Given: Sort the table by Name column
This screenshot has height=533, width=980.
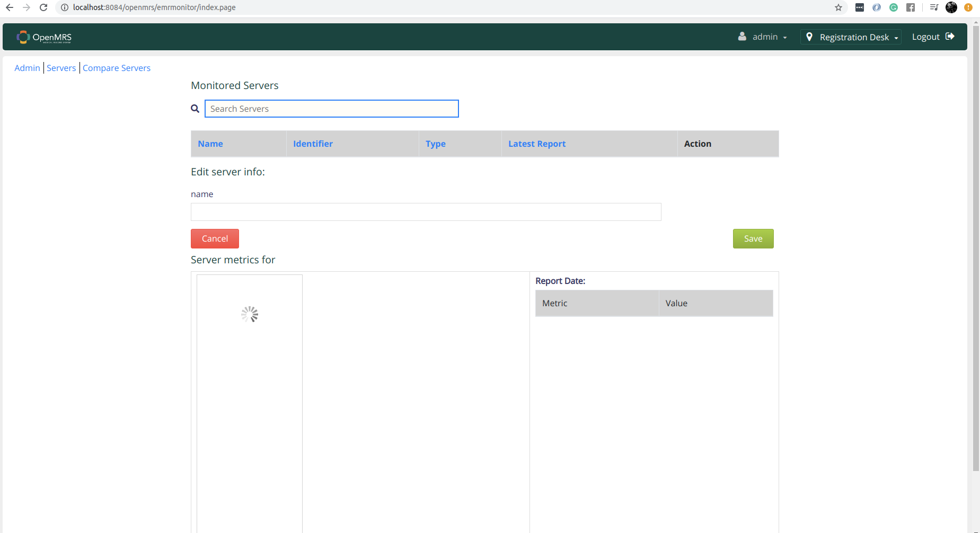Looking at the screenshot, I should tap(210, 144).
